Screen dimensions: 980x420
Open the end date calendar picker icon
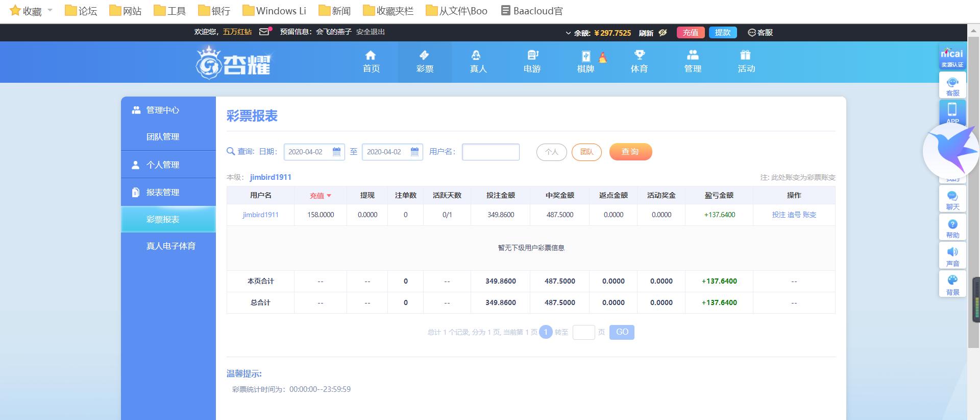(x=414, y=152)
